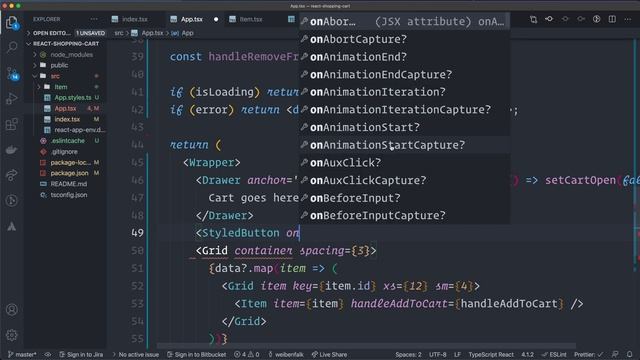
Task: Click Sign in to Jira in the status bar
Action: (x=81, y=354)
